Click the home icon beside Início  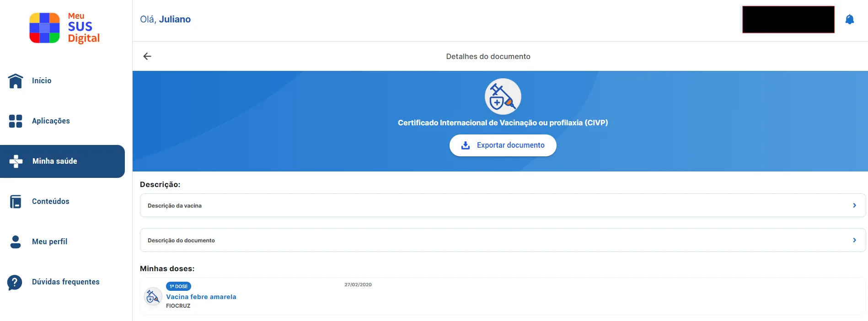pyautogui.click(x=16, y=81)
